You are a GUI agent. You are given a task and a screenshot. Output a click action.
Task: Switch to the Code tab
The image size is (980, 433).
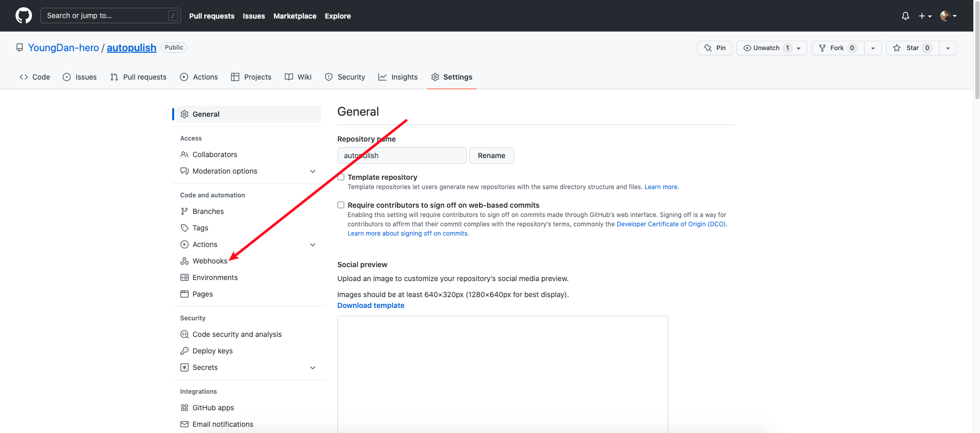[35, 77]
